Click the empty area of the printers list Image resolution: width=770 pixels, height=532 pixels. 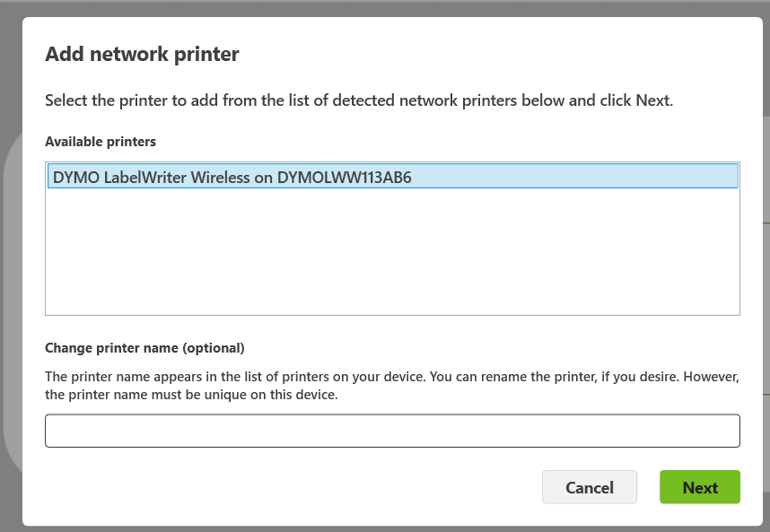click(x=392, y=251)
